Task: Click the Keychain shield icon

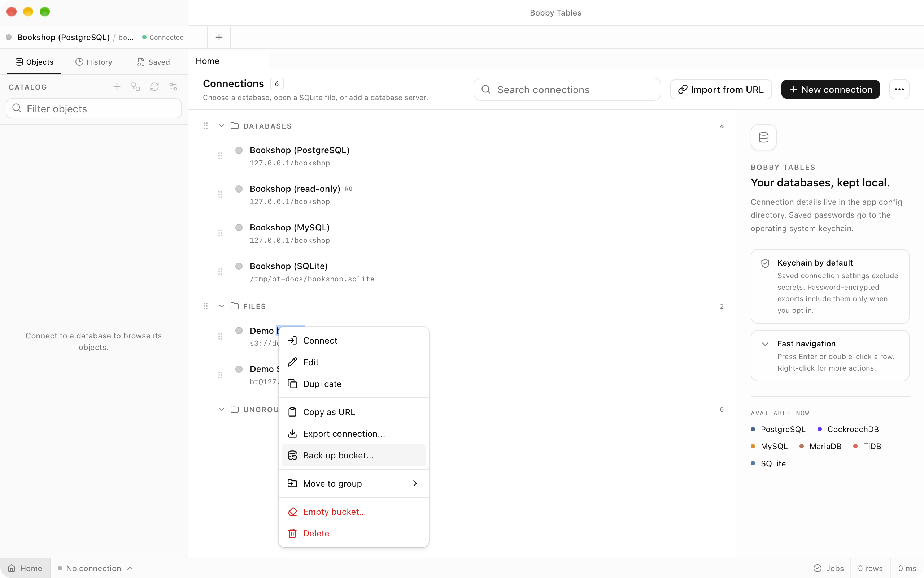Action: point(765,263)
